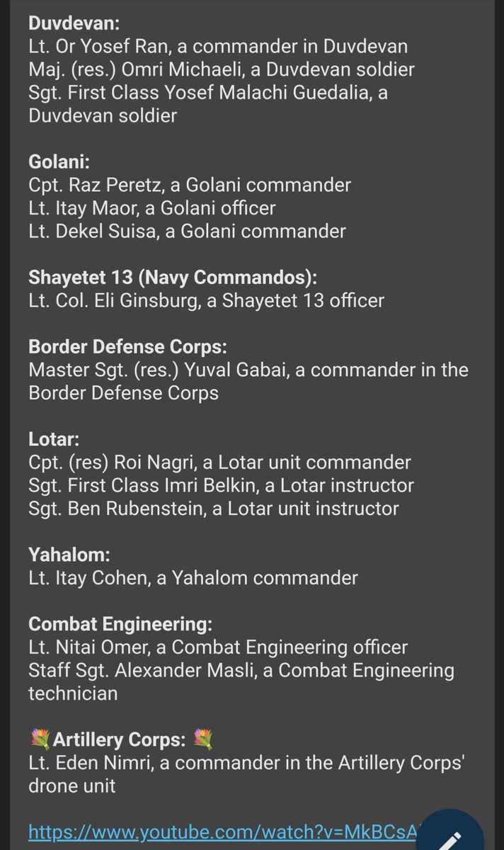This screenshot has width=504, height=850.
Task: Click the Duvdevan heading
Action: click(x=74, y=23)
